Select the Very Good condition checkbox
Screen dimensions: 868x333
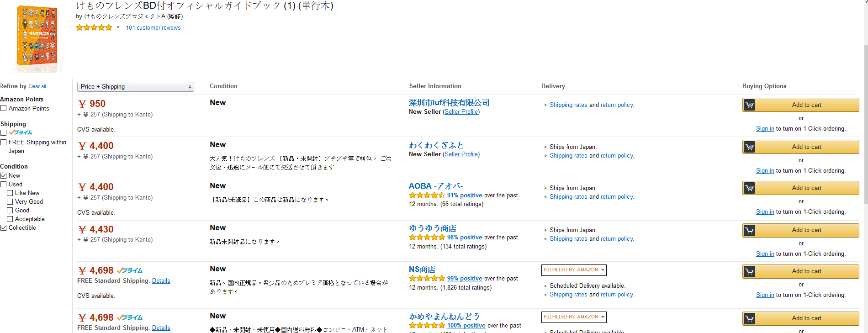pos(10,201)
